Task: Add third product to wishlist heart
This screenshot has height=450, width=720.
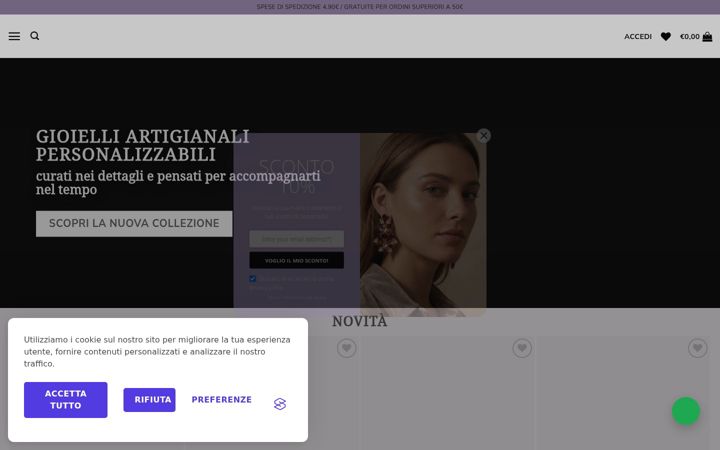Action: pos(698,348)
